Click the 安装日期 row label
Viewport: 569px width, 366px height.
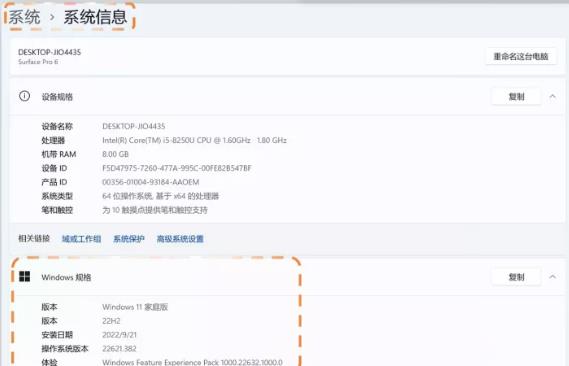tap(57, 335)
